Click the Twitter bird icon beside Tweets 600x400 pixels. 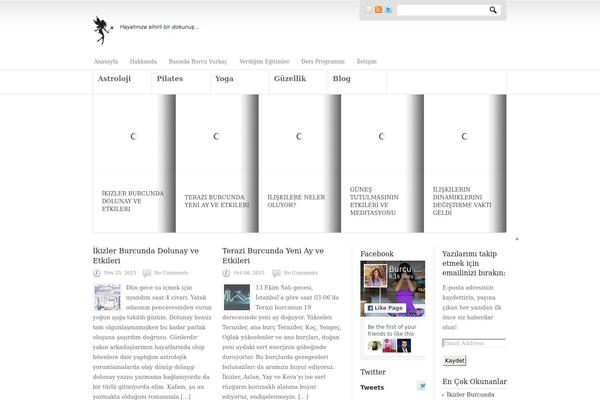pyautogui.click(x=422, y=386)
